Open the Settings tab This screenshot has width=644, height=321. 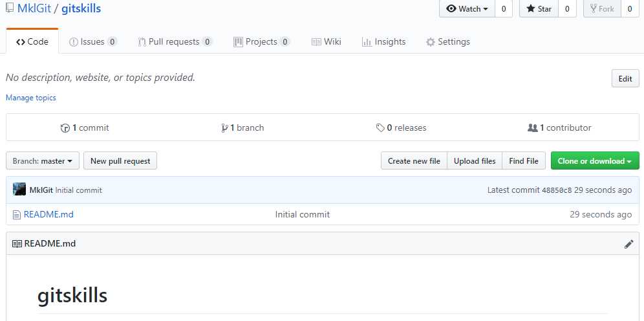[447, 41]
